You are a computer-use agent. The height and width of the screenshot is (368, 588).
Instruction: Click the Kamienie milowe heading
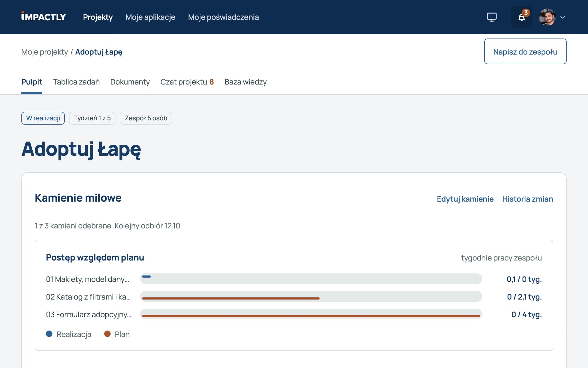pos(78,198)
